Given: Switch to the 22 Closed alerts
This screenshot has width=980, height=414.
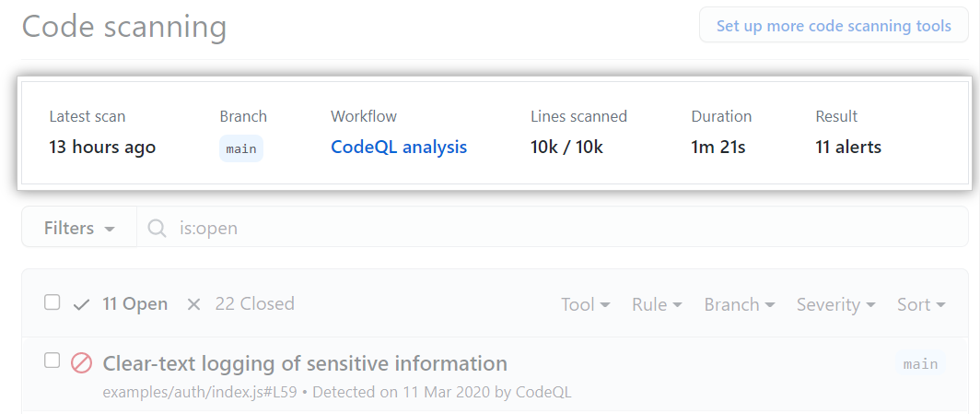Looking at the screenshot, I should pos(254,303).
